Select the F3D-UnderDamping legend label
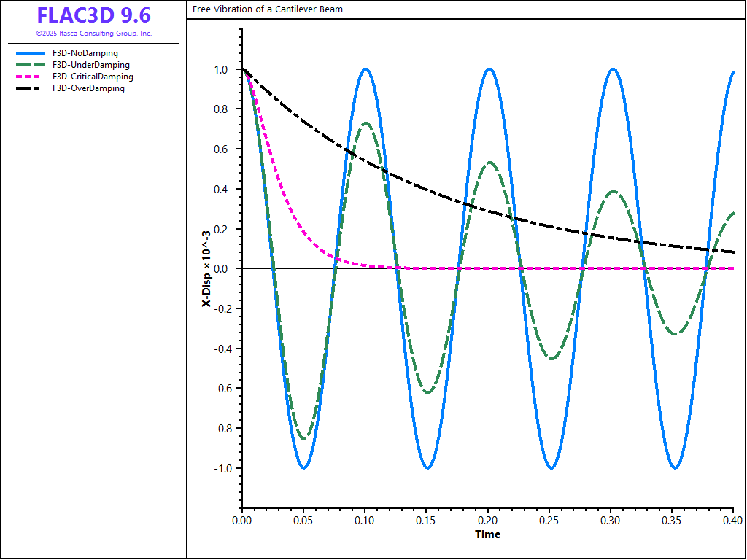This screenshot has width=747, height=560. [x=90, y=65]
